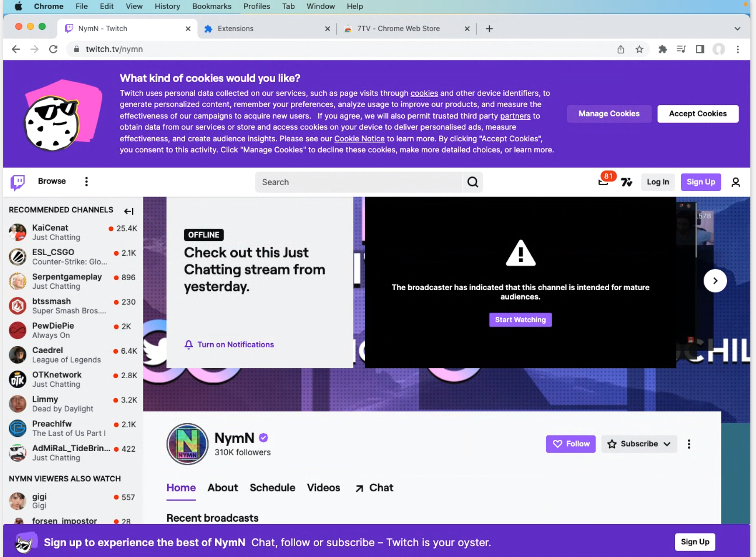
Task: Open the History menu in menu bar
Action: 167,6
